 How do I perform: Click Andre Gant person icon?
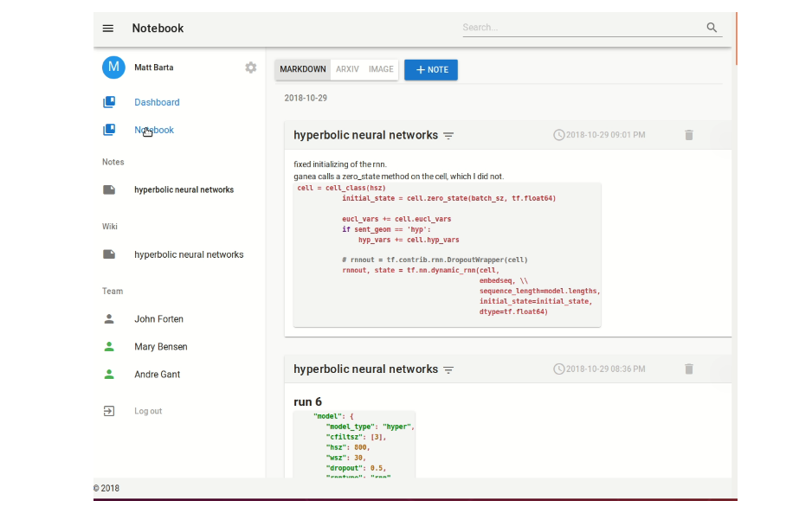pos(109,374)
